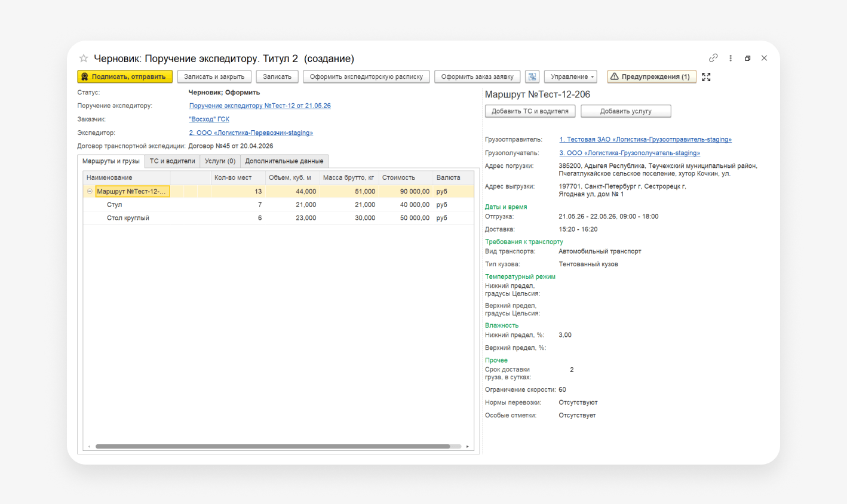Click Оформить экспедиторскую расписку
This screenshot has width=847, height=504.
(366, 76)
